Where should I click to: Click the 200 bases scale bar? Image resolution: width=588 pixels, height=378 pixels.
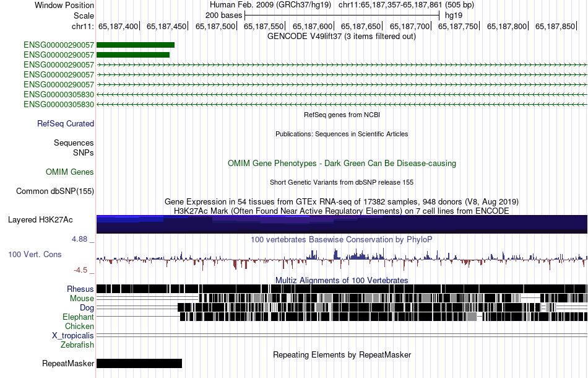pos(342,15)
